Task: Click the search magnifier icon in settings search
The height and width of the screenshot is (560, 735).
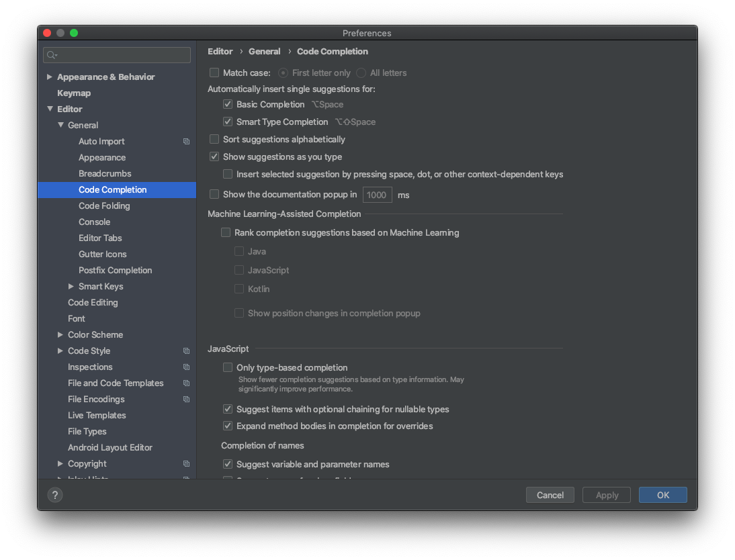Action: [52, 55]
